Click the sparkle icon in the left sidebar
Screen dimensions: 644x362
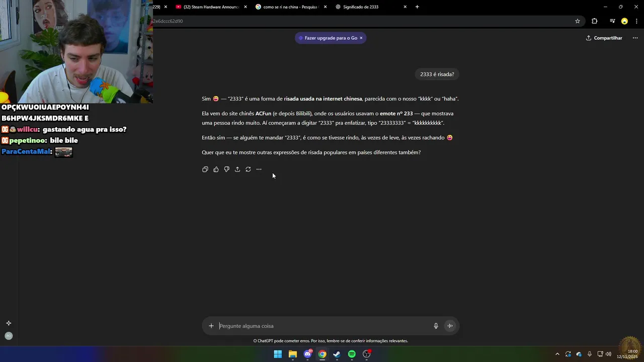click(9, 323)
